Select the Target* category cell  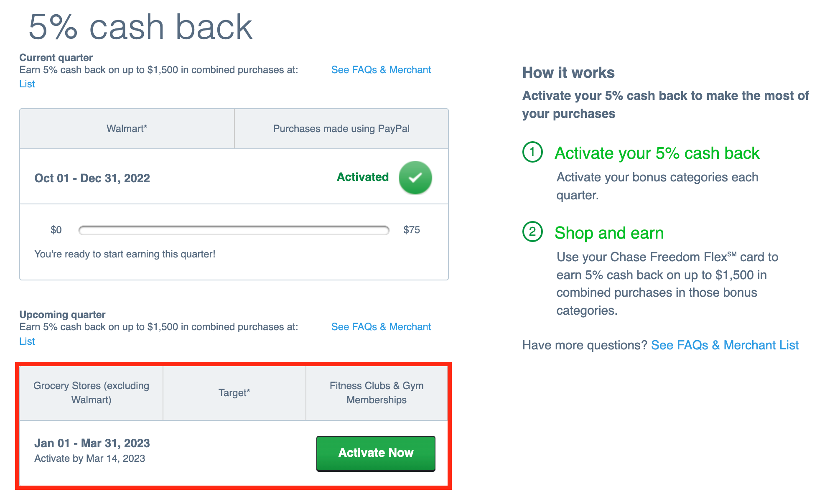point(234,393)
